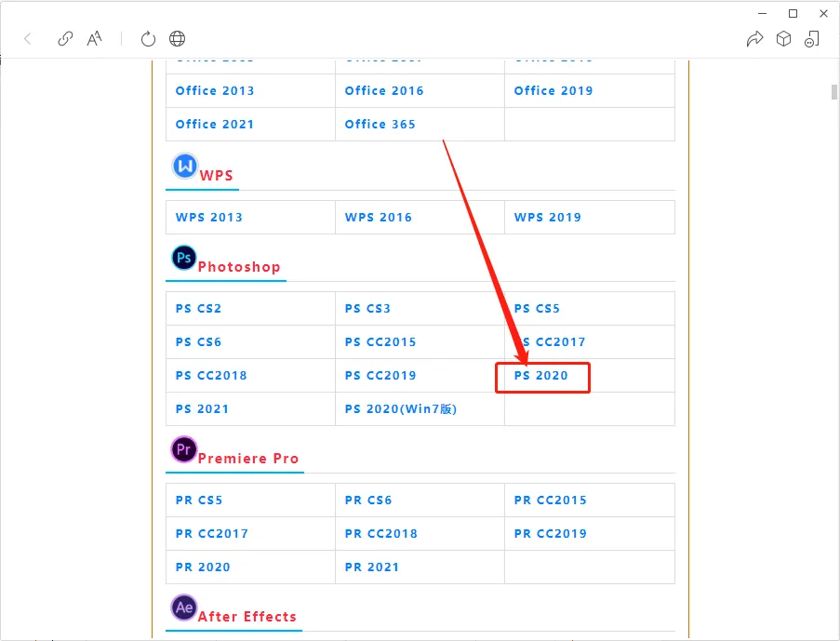Click the PR 2020 link

point(203,567)
